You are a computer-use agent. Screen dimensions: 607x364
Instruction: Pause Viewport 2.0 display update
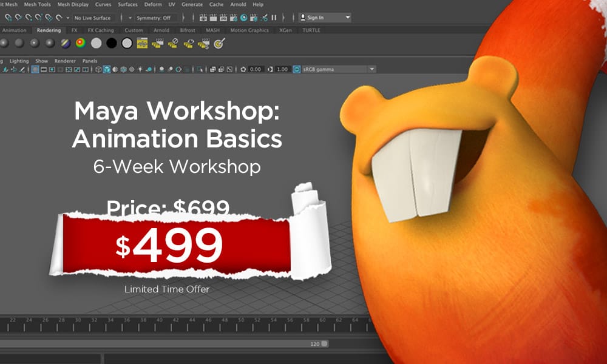274,18
